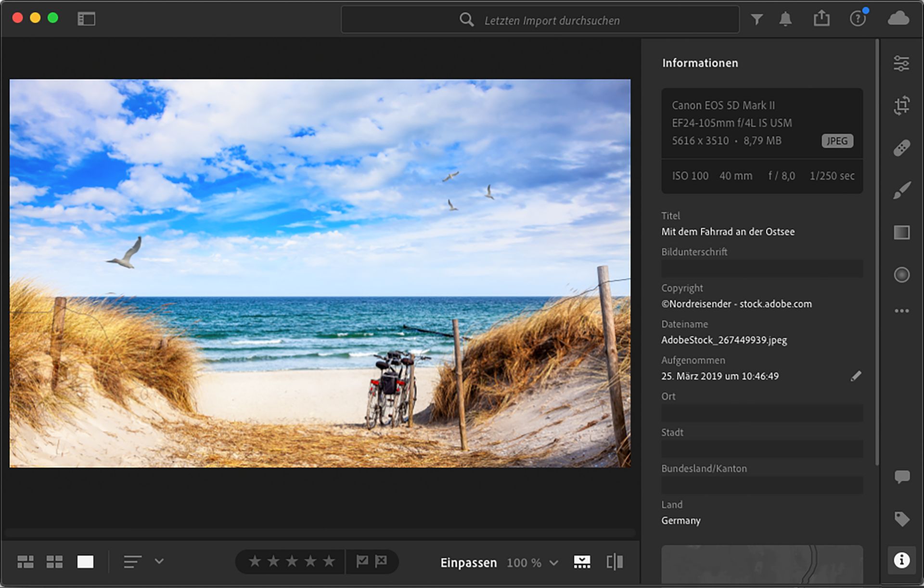The image size is (924, 588).
Task: Flag photo as rejected
Action: click(x=381, y=561)
